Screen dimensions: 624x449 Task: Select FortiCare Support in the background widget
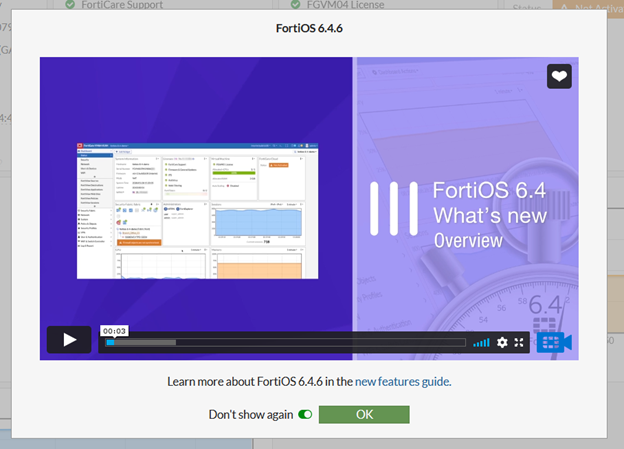click(122, 5)
